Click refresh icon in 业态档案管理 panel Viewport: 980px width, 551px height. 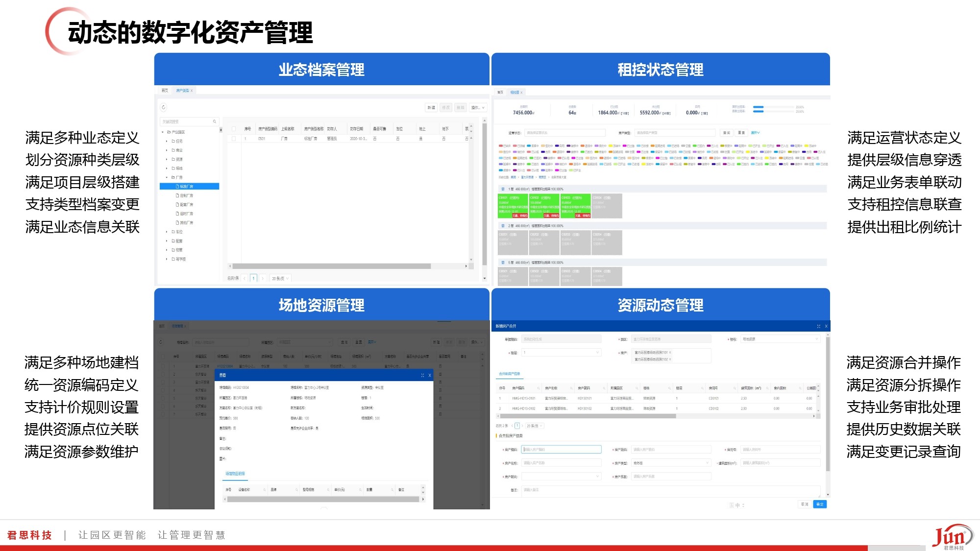[164, 107]
